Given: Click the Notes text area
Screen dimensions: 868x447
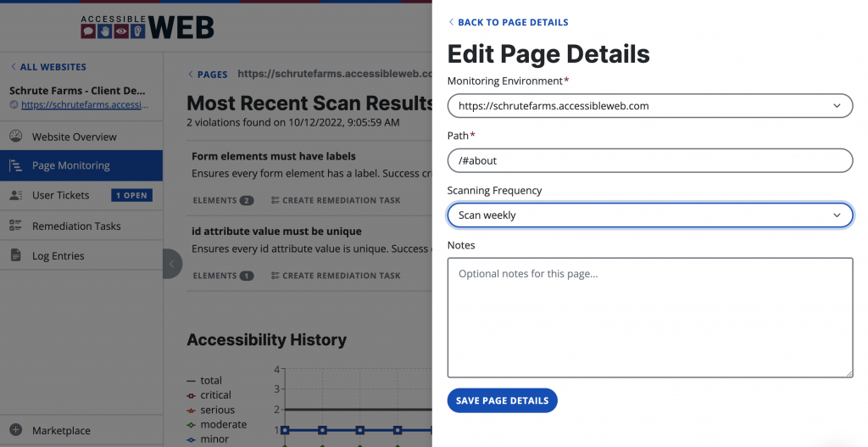Looking at the screenshot, I should pyautogui.click(x=650, y=317).
